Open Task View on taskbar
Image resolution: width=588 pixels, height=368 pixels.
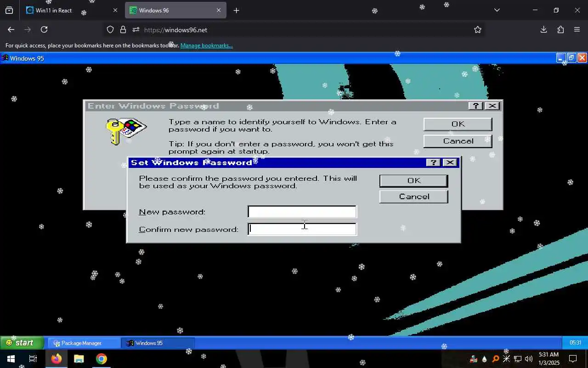coord(33,359)
